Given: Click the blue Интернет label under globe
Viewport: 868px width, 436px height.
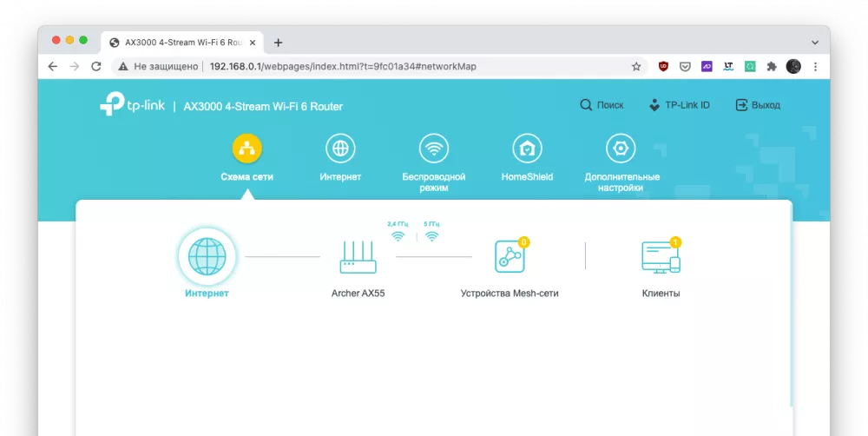Looking at the screenshot, I should [207, 294].
